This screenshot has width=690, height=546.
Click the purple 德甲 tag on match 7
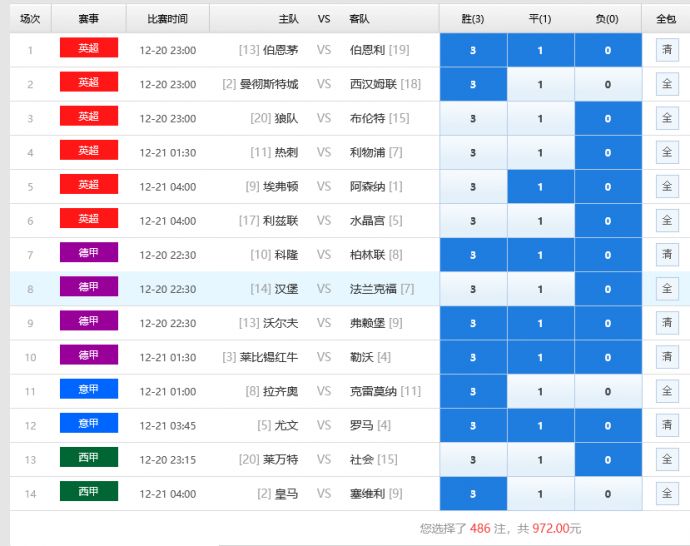click(89, 253)
